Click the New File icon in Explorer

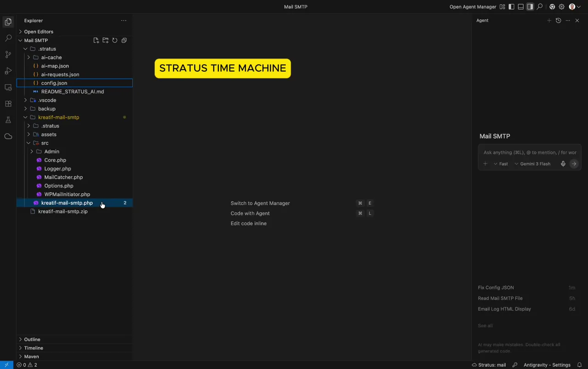(96, 40)
